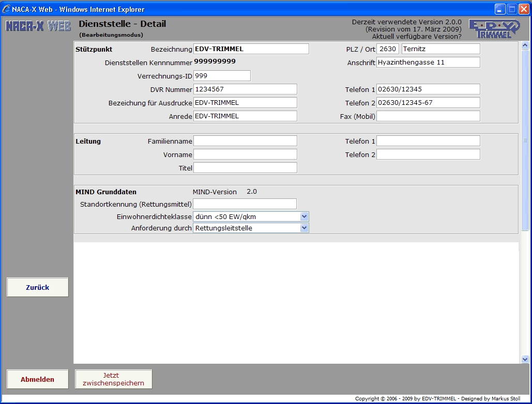
Task: Click the Ort field containing Ternitz
Action: point(440,49)
